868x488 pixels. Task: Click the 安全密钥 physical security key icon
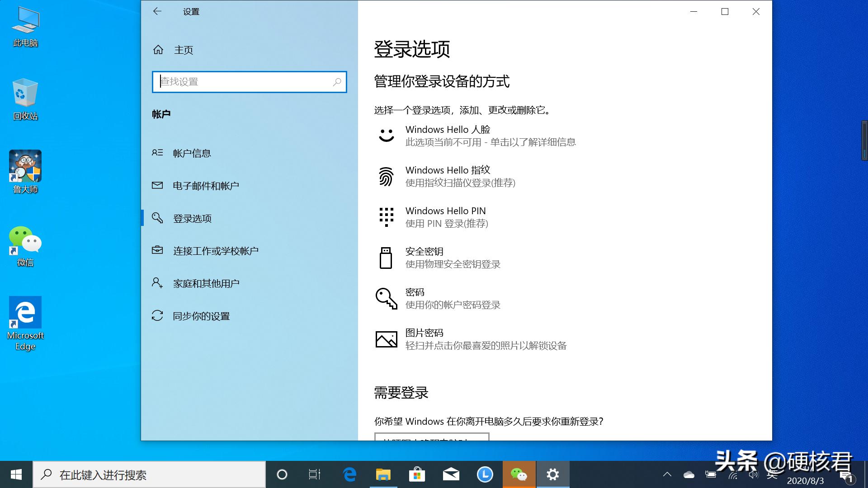click(385, 257)
